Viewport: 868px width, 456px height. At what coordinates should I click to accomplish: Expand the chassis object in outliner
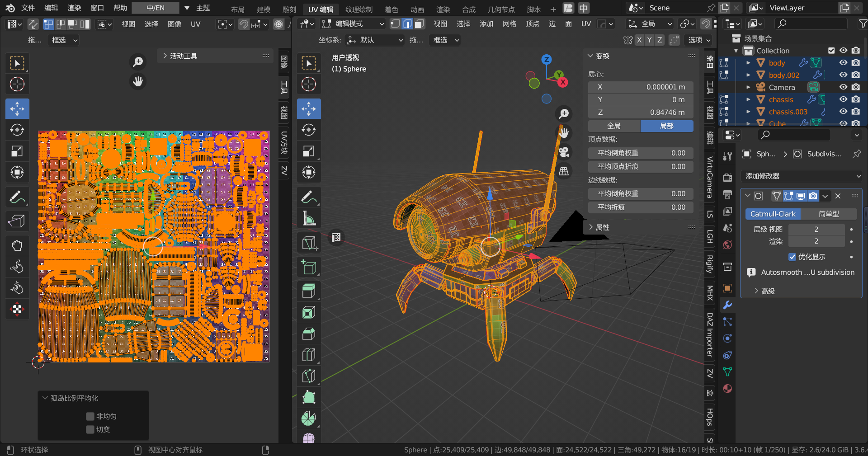(x=748, y=99)
